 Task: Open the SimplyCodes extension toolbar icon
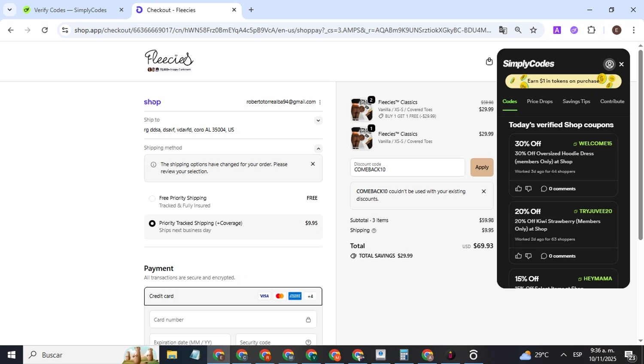pyautogui.click(x=574, y=30)
